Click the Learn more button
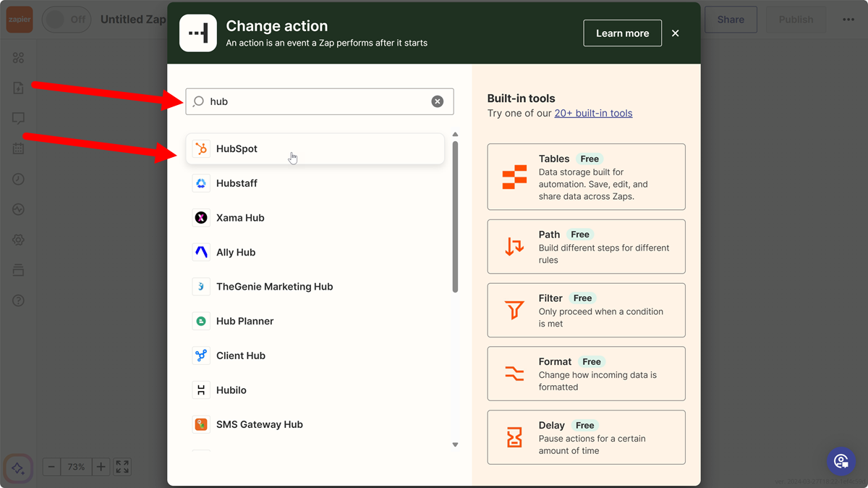The width and height of the screenshot is (868, 488). coord(622,33)
